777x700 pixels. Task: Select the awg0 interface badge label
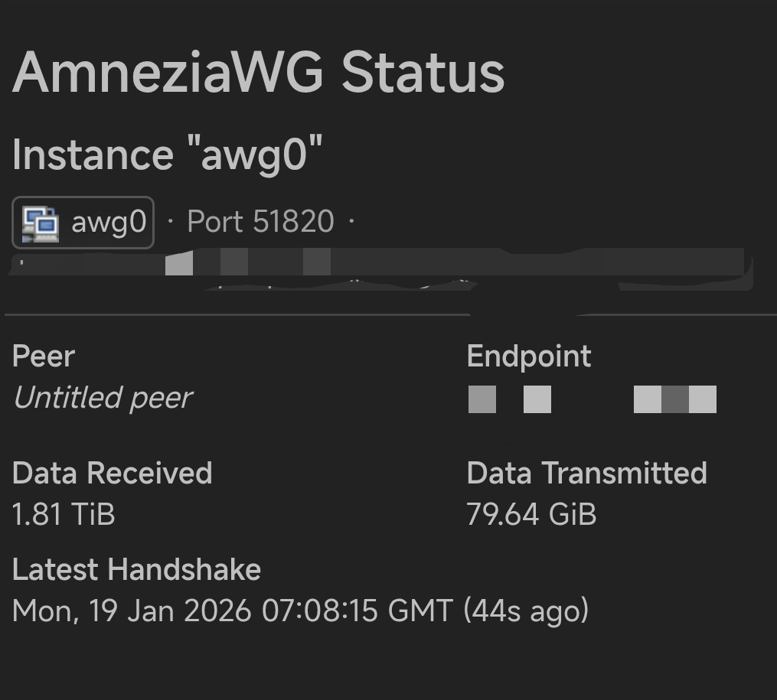[x=108, y=223]
